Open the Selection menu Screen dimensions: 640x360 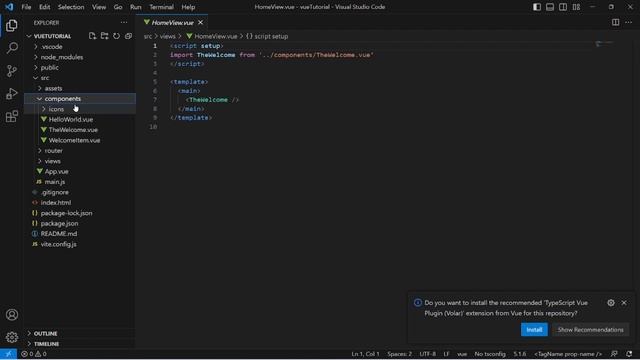(71, 7)
